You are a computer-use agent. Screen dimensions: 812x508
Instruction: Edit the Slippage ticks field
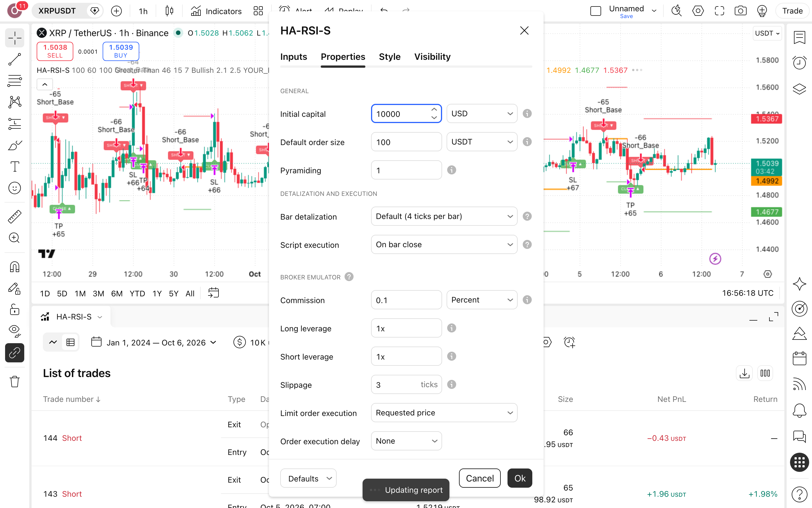click(x=406, y=384)
